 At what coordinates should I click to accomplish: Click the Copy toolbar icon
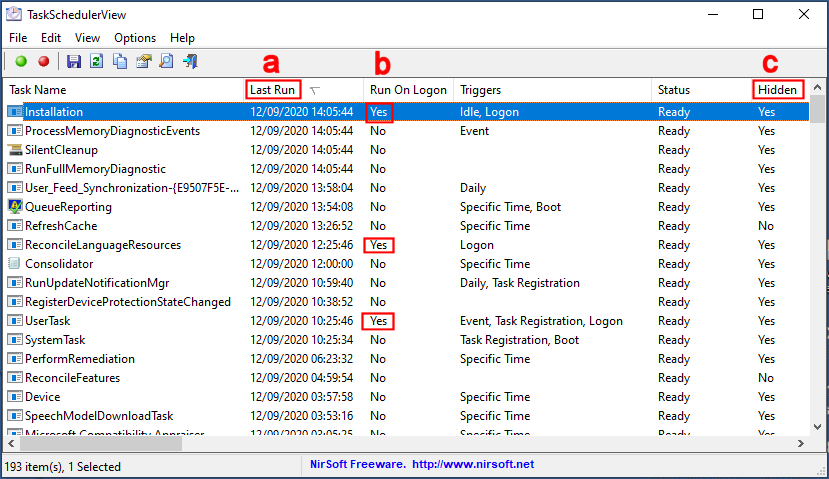point(120,62)
